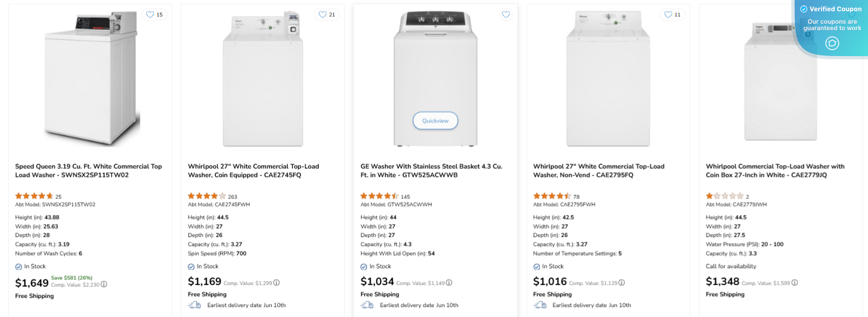
Task: Click the circular tag icon on Verified Coupon banner
Action: coord(832,43)
